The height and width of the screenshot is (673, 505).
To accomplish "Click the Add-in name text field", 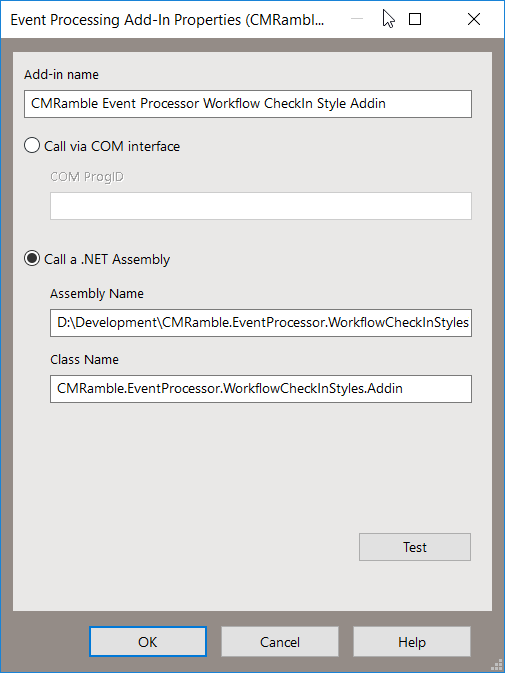I will click(x=248, y=104).
